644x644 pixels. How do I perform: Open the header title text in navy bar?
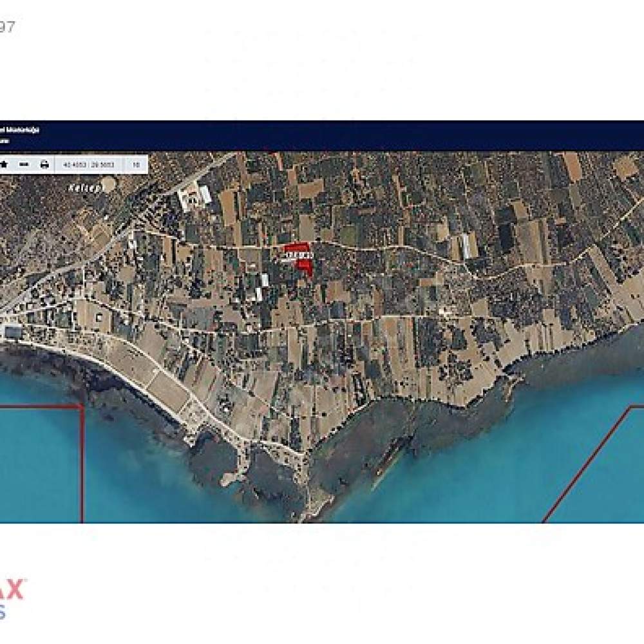[x=20, y=130]
